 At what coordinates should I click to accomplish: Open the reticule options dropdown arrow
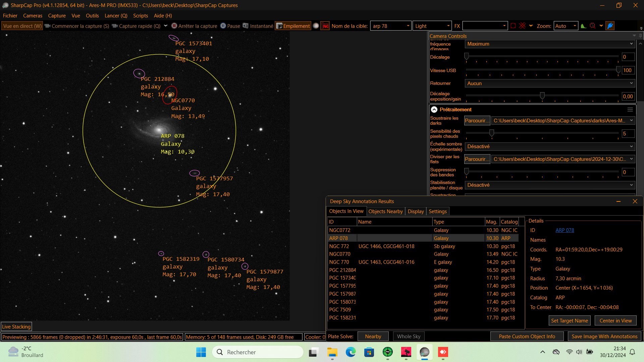[x=531, y=26]
